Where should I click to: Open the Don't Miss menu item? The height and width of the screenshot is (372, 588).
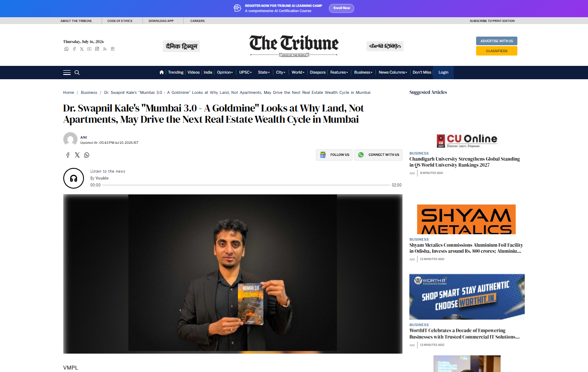click(422, 72)
